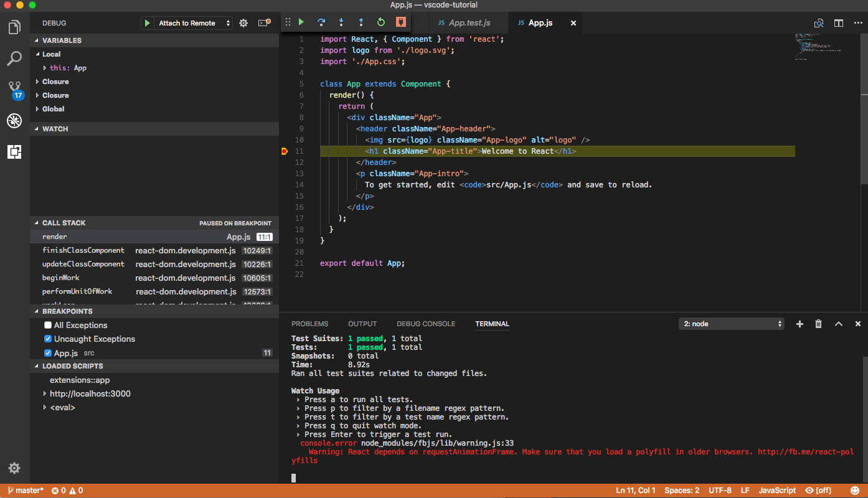Continue execution with green play icon
868x498 pixels.
(x=301, y=22)
